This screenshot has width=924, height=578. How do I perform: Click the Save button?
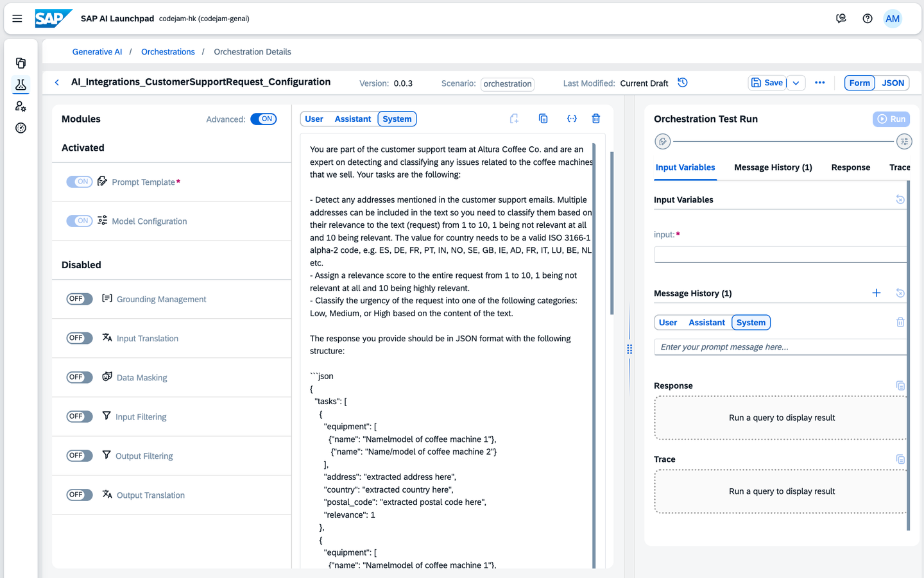point(767,83)
